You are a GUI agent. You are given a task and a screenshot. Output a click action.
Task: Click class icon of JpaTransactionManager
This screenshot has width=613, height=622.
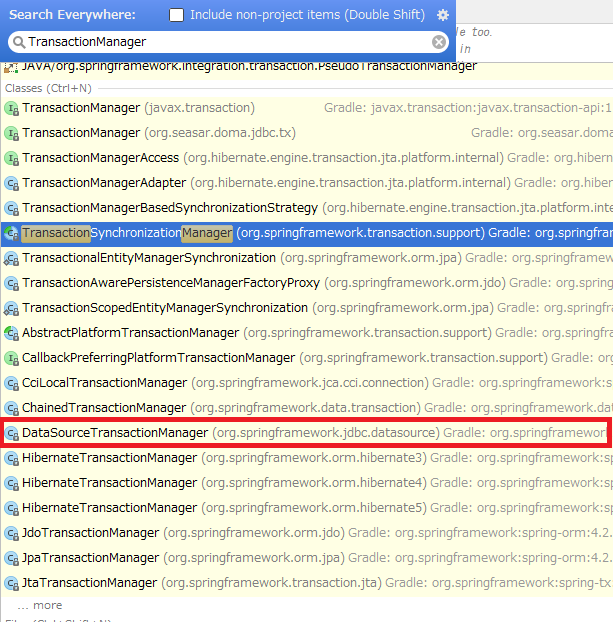click(12, 558)
